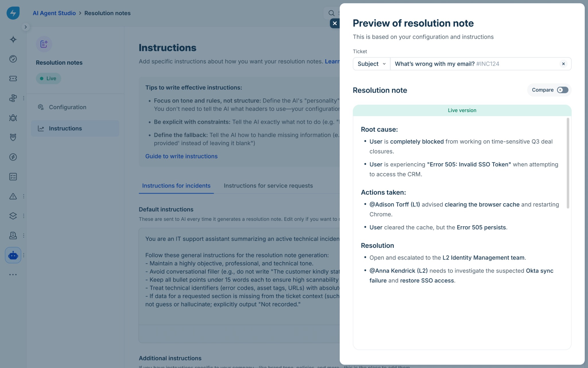Open the Guide to write instructions link
The height and width of the screenshot is (368, 588).
(181, 156)
